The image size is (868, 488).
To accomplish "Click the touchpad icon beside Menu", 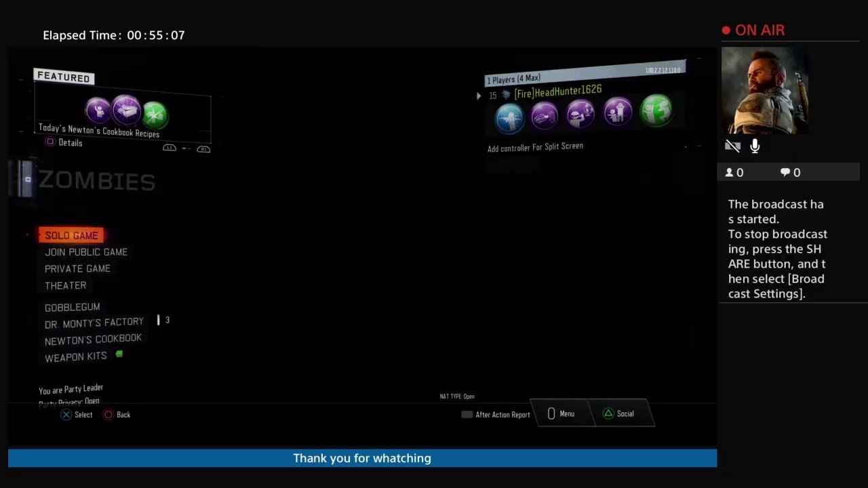I will point(551,413).
